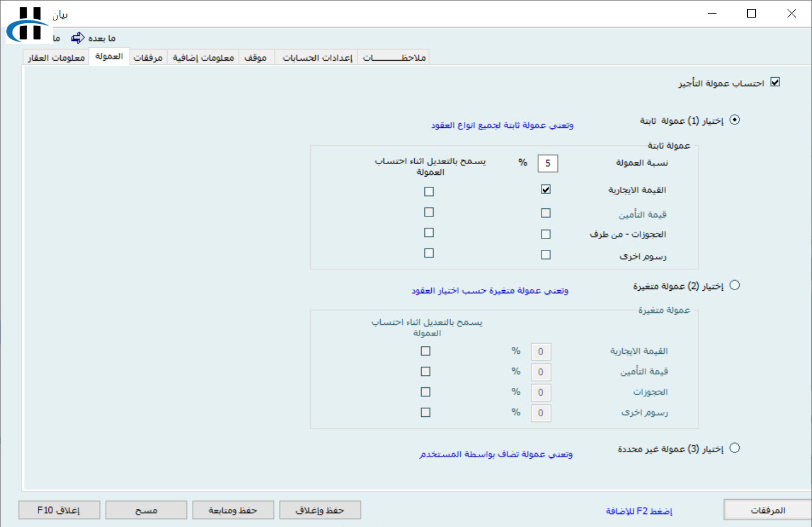This screenshot has width=812, height=527.
Task: Click the مسح button
Action: click(146, 510)
